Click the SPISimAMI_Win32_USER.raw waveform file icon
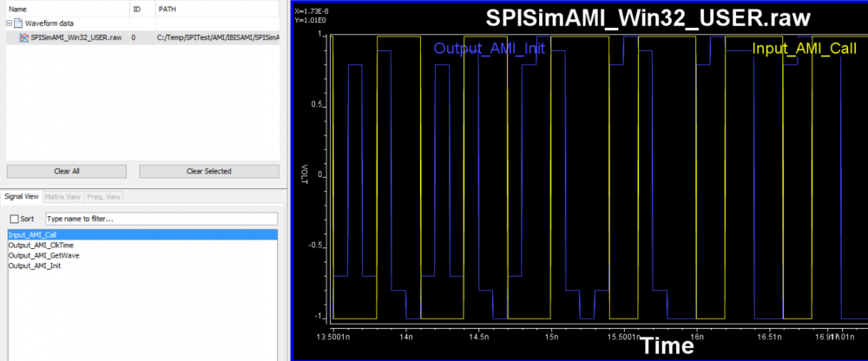Screen dimensions: 868x361 23,38
